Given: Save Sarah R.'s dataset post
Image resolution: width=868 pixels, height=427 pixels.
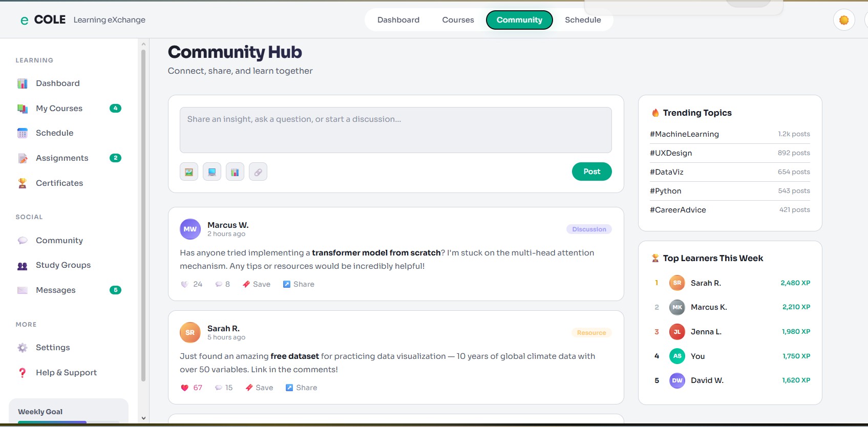Looking at the screenshot, I should pos(259,388).
